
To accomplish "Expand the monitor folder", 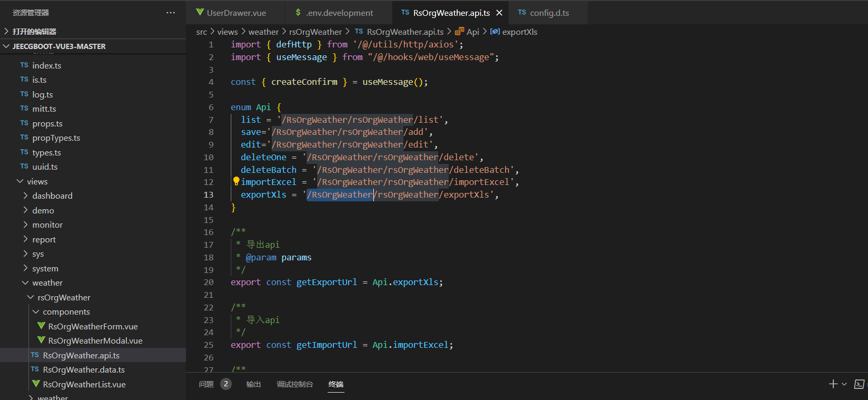I will click(93, 225).
